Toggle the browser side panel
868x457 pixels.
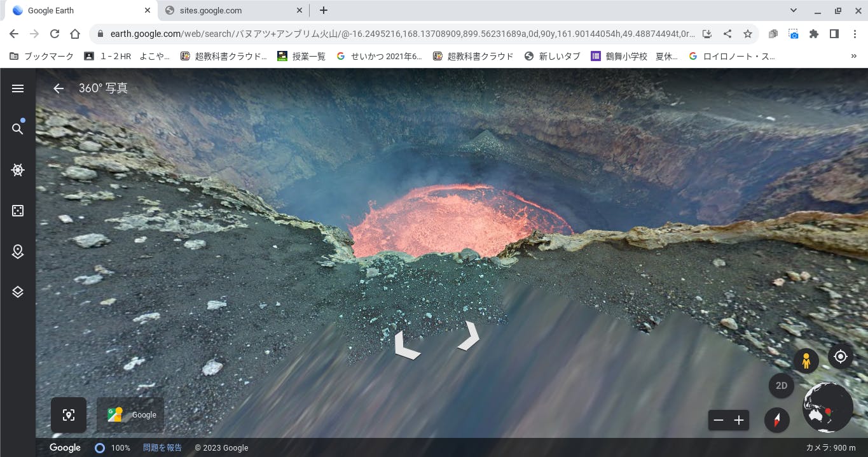(x=834, y=34)
